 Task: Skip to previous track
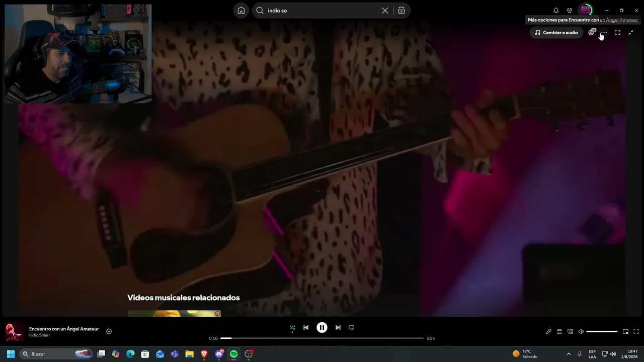click(306, 327)
